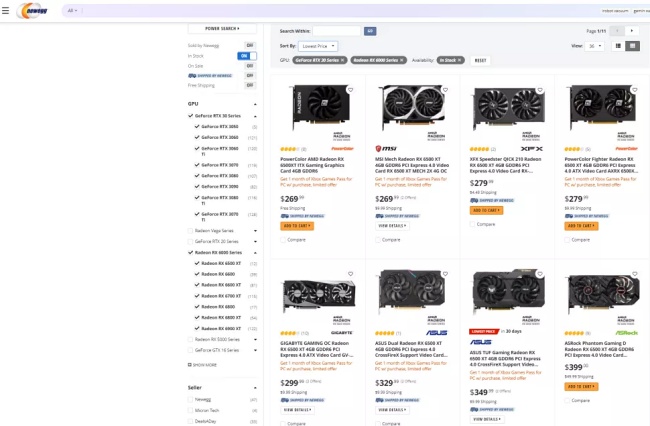Uncheck GeForce RTX 3090 checkbox

point(197,186)
